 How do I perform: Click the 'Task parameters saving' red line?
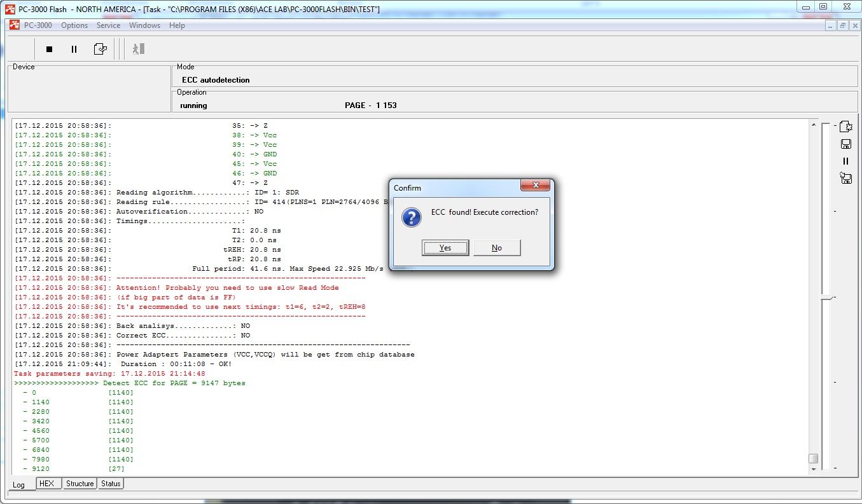tap(109, 374)
